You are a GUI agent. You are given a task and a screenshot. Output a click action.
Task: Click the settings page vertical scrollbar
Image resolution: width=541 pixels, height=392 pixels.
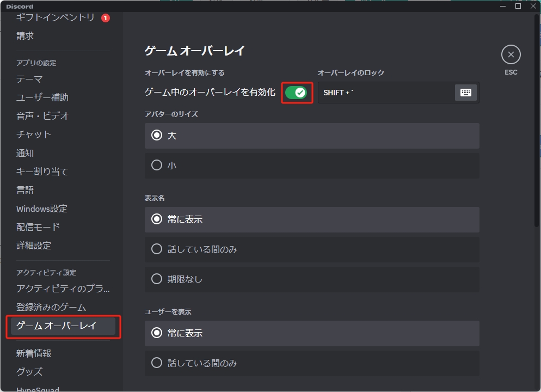[537, 121]
